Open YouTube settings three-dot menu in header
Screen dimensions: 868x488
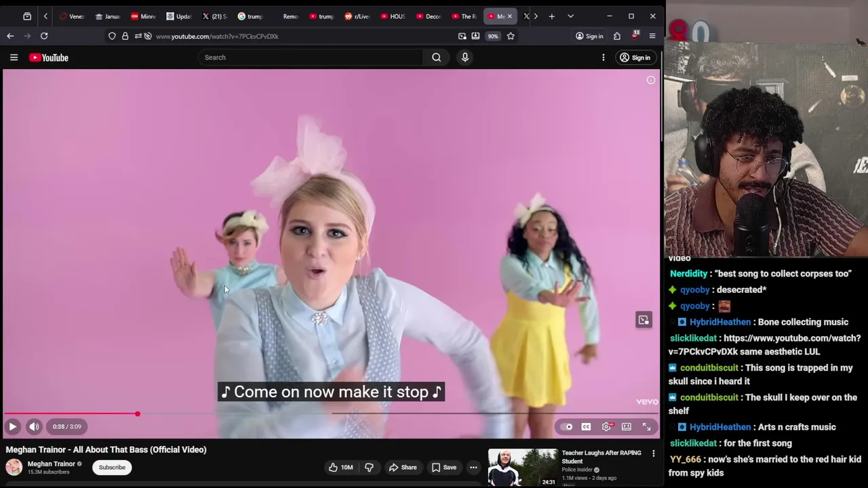coord(604,58)
